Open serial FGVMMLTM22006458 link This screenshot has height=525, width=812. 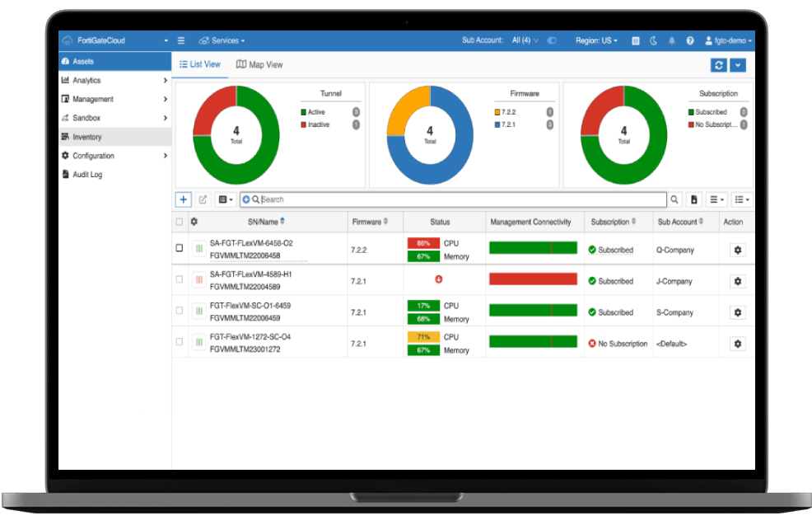coord(245,255)
